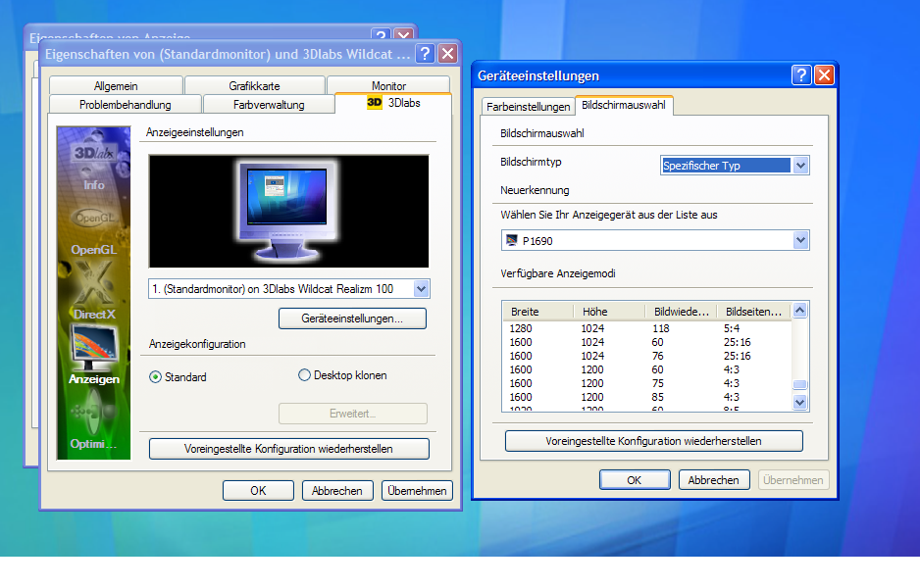Open the Farbverwaltung tab

click(x=268, y=105)
